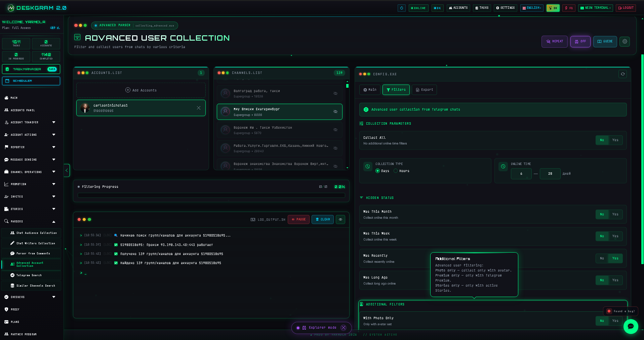Toggle visibility eye of Мяу Вписки Екатеринбург
The image size is (644, 340).
point(335,112)
